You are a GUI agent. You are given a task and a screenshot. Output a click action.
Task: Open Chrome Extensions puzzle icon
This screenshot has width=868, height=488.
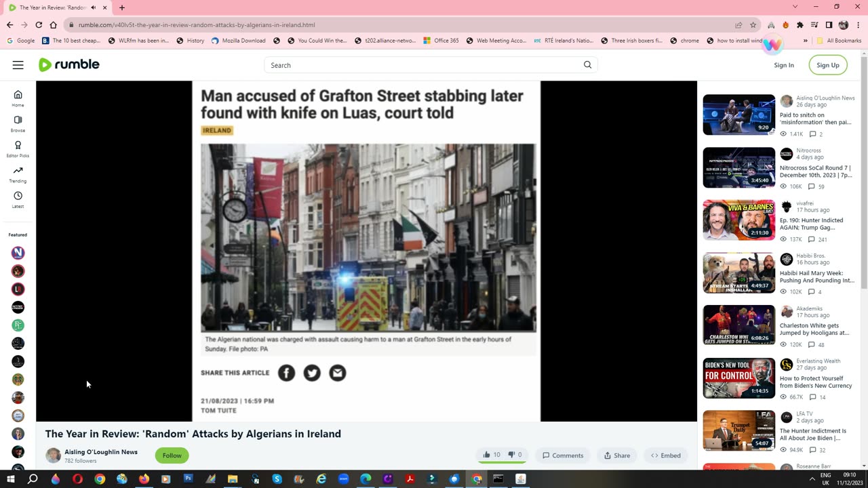click(800, 25)
